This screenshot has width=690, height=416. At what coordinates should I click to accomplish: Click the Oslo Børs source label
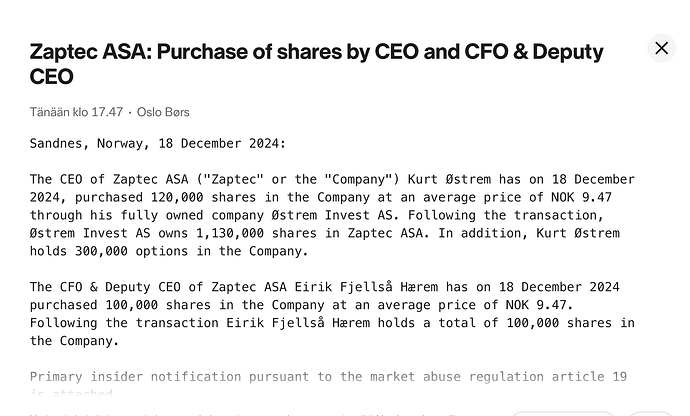[163, 112]
